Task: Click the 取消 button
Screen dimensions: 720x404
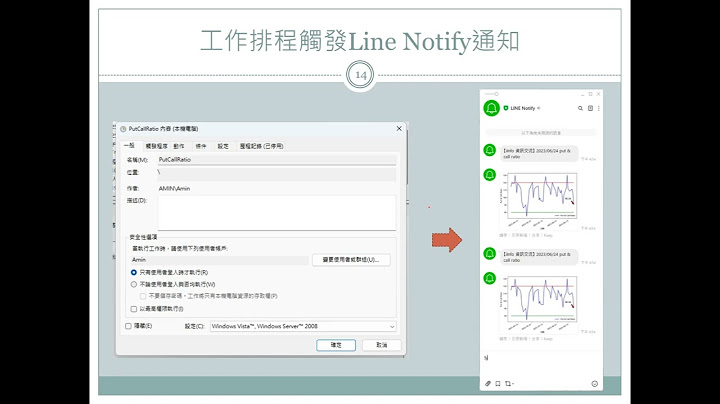Action: (x=382, y=345)
